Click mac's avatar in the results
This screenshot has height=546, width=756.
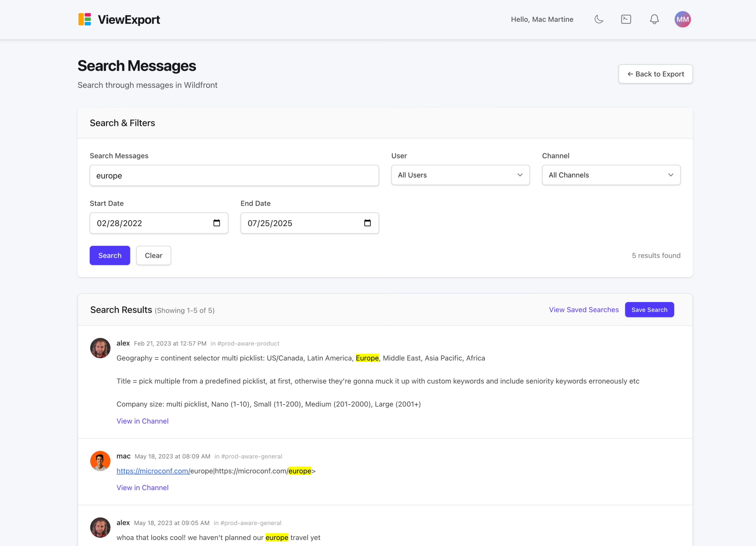pos(100,461)
